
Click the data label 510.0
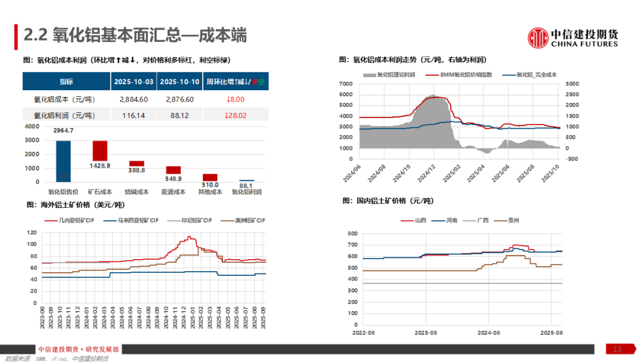[x=210, y=185]
